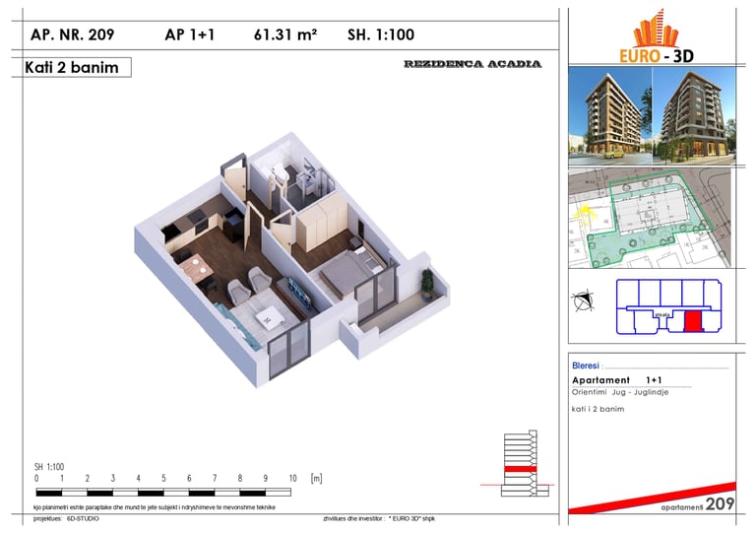
Task: Click the site plan map with green outline
Action: point(650,218)
